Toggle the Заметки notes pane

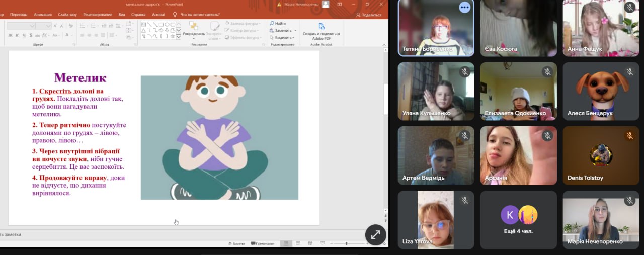click(x=236, y=243)
